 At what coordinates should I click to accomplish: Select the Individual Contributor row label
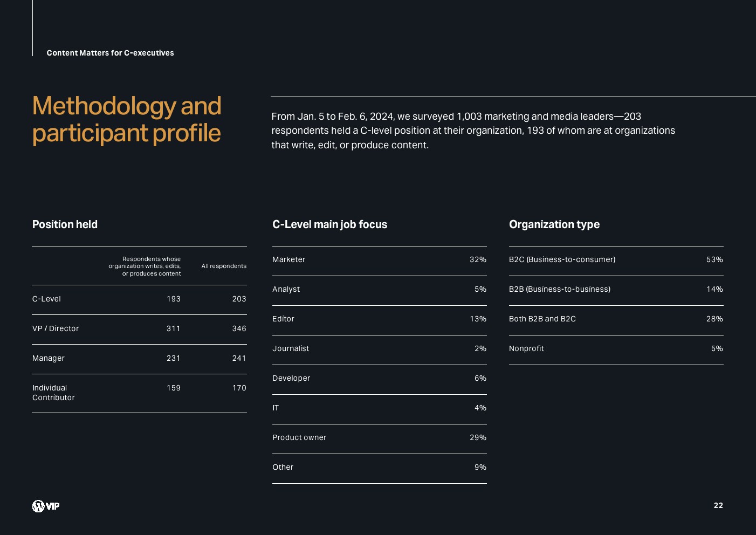(53, 393)
